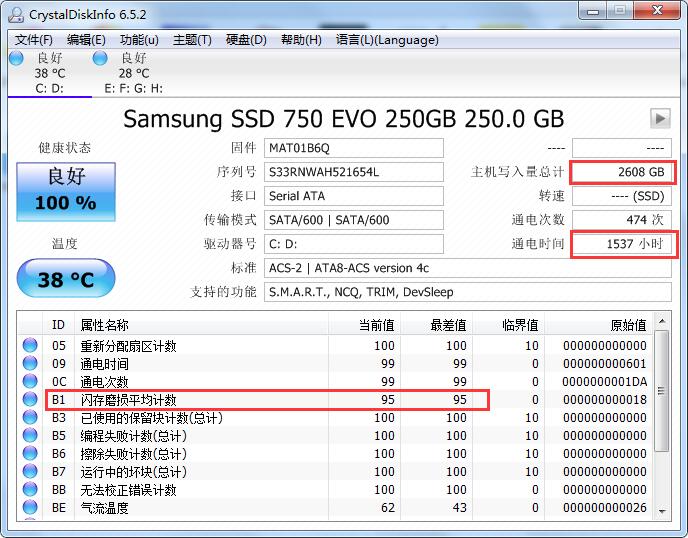Click the attribute list scrollbar thumb
Image resolution: width=688 pixels, height=538 pixels.
click(x=662, y=391)
